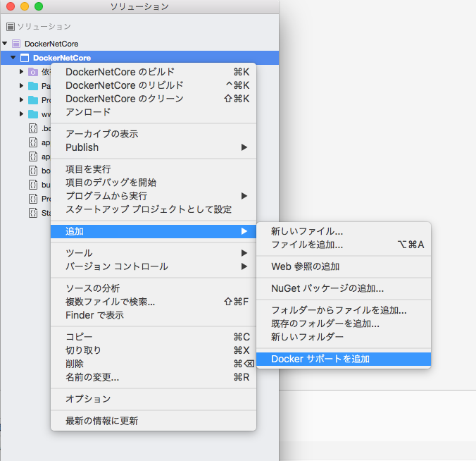Choose 削除 from the context menu
Screen dimensions: 476x461
coord(154,364)
